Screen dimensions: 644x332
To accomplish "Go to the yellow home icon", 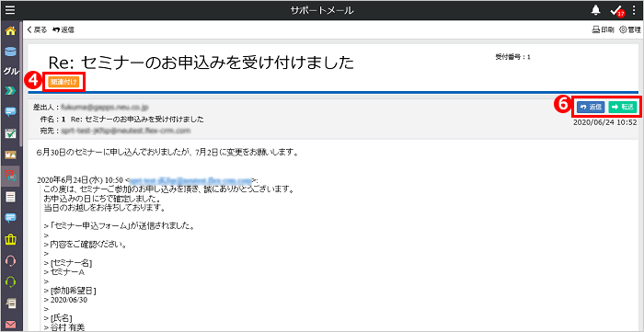I will [10, 30].
